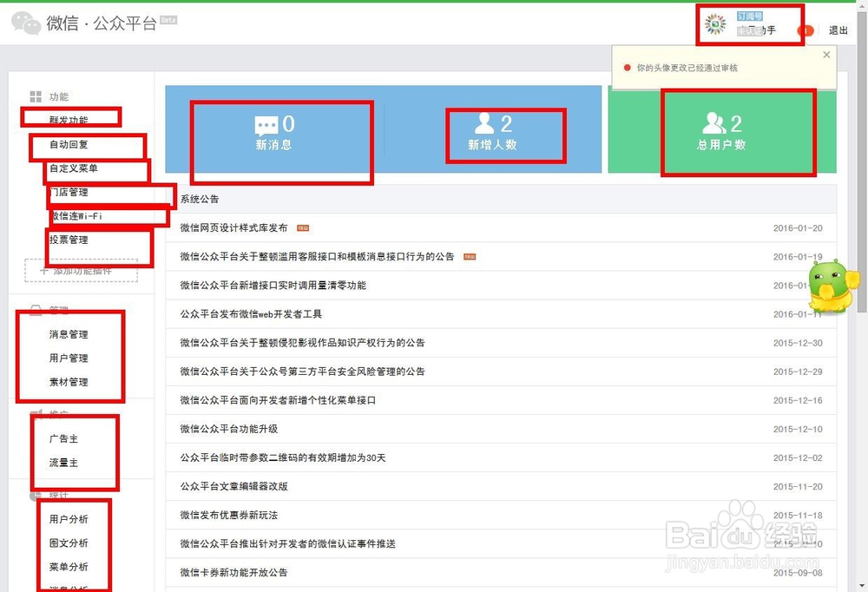The image size is (868, 592).
Task: Open the 新增人数 count tile
Action: 493,129
